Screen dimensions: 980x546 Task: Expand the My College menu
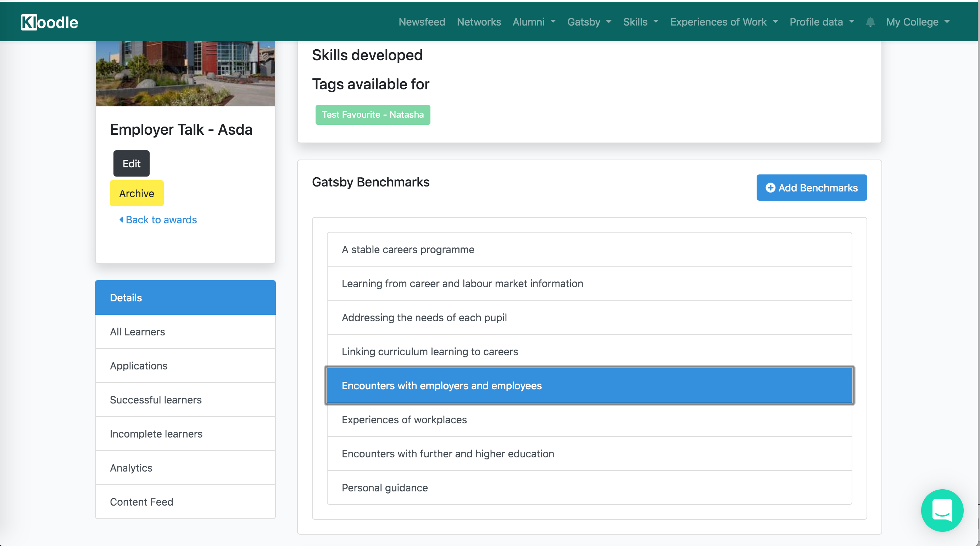tap(918, 22)
